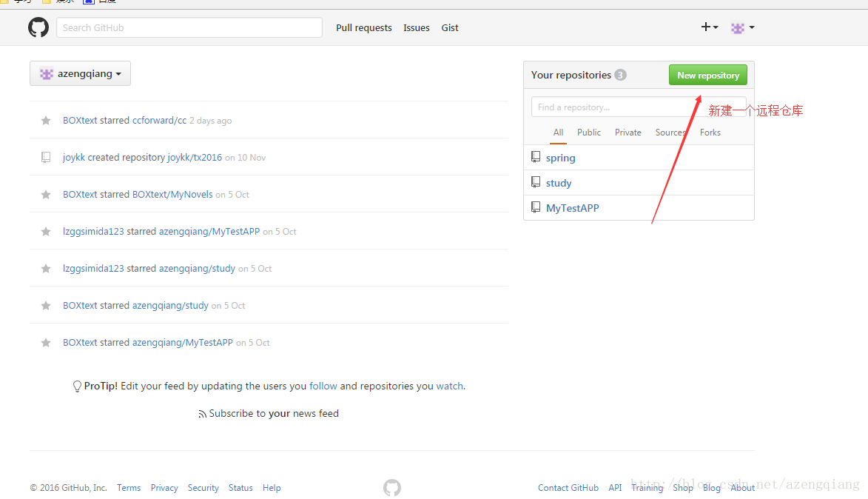Open the ccforward/cc repository link

tap(159, 120)
